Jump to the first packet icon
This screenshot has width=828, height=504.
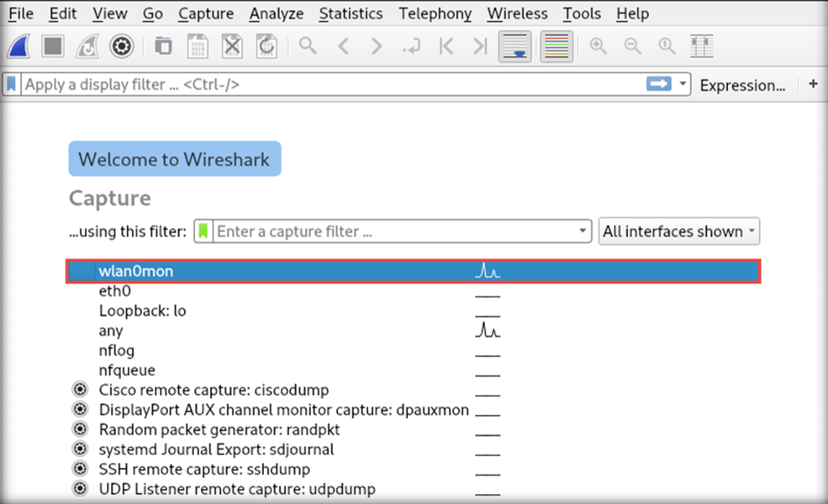point(446,46)
